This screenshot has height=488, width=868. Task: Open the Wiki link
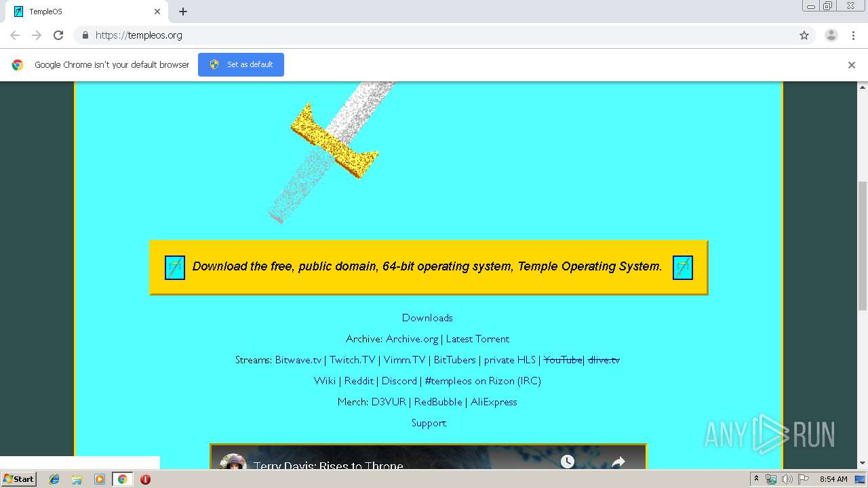coord(325,381)
